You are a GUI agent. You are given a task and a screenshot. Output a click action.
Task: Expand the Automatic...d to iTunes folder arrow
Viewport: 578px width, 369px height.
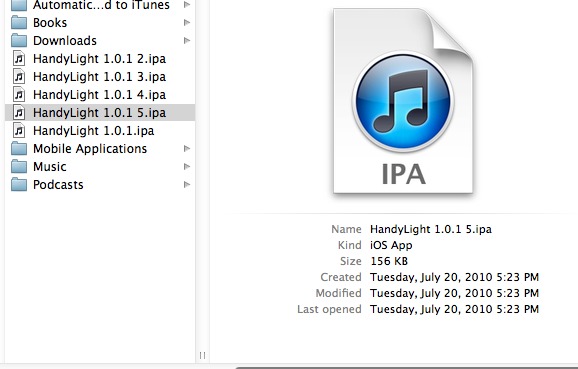coord(187,5)
